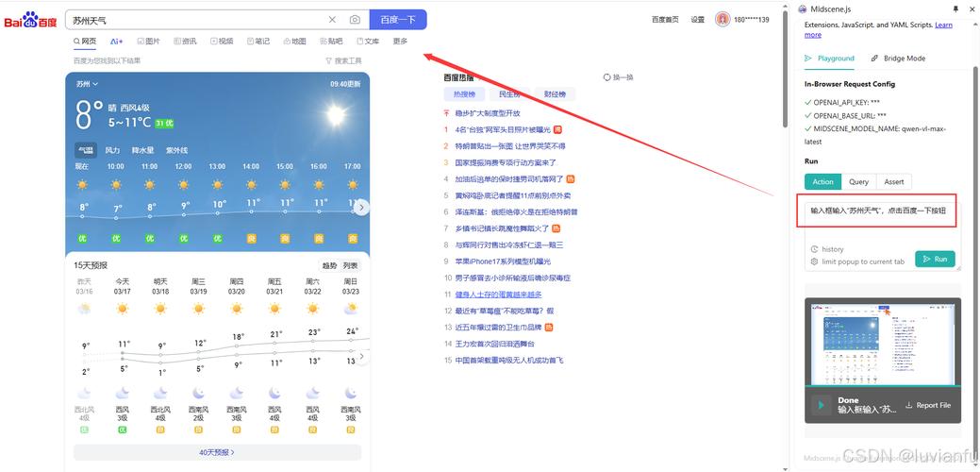This screenshot has height=472, width=980.
Task: Open news 稳步扩大制度型开放
Action: [x=488, y=113]
